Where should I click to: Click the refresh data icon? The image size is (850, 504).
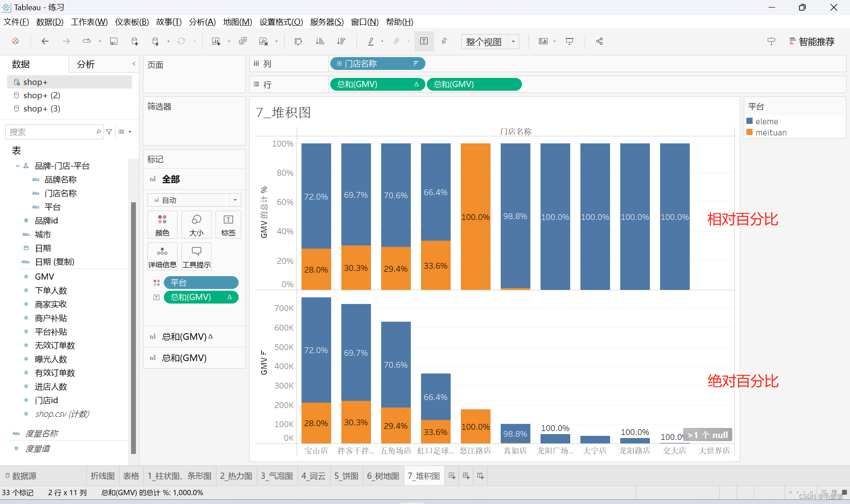pyautogui.click(x=181, y=41)
